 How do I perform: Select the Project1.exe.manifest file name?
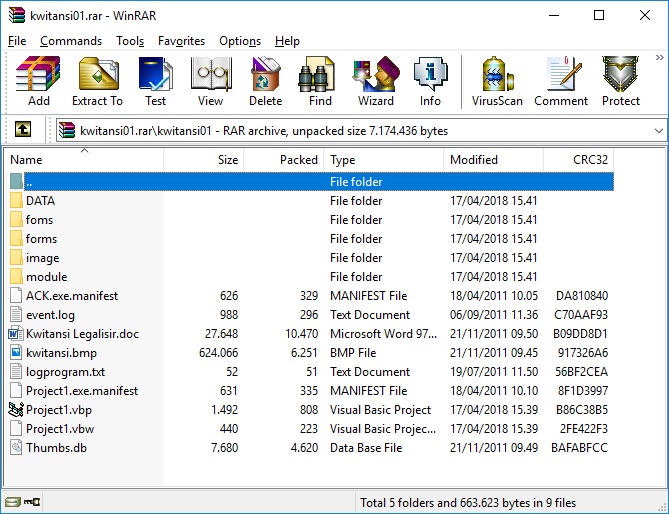[82, 391]
